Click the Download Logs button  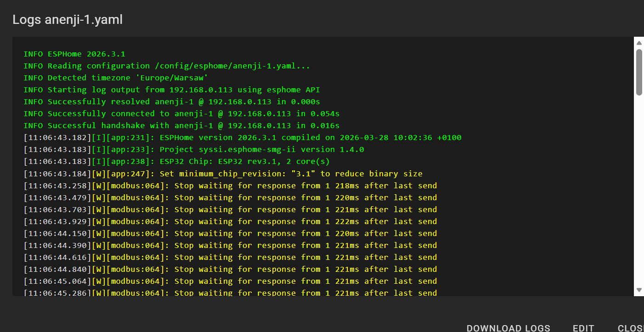coord(508,328)
